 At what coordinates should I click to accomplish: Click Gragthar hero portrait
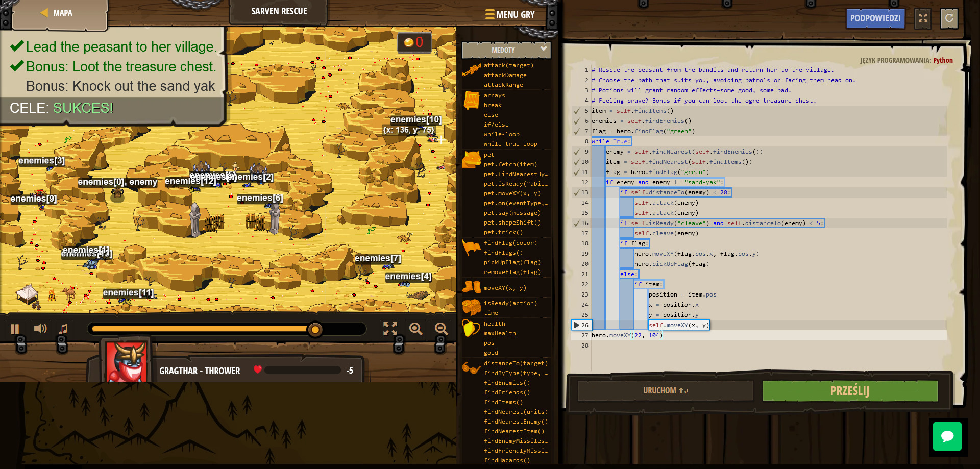click(126, 362)
